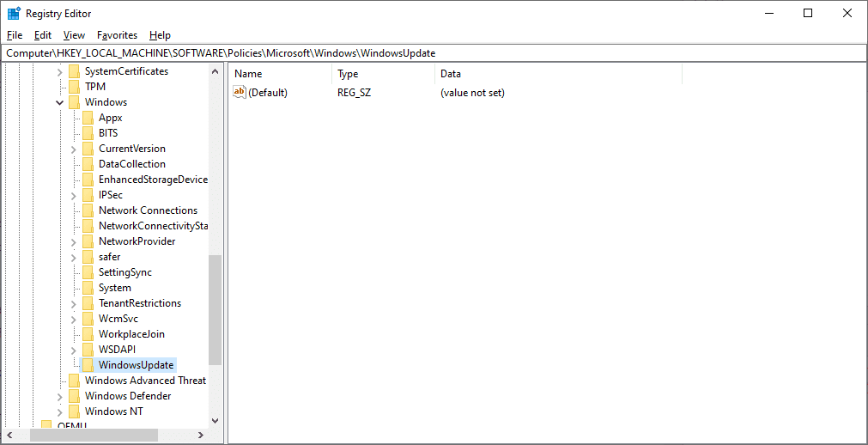
Task: Click the Registry Editor title bar icon
Action: 13,13
